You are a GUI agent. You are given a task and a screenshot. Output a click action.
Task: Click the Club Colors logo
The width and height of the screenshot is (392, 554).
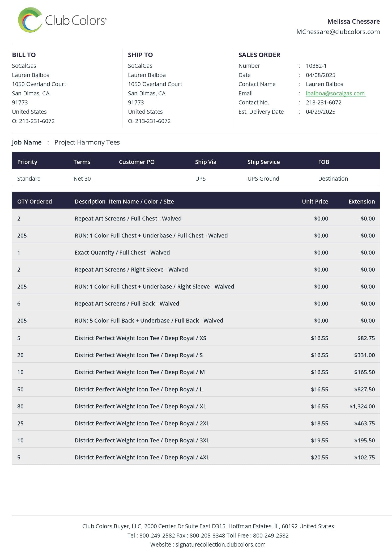[62, 20]
